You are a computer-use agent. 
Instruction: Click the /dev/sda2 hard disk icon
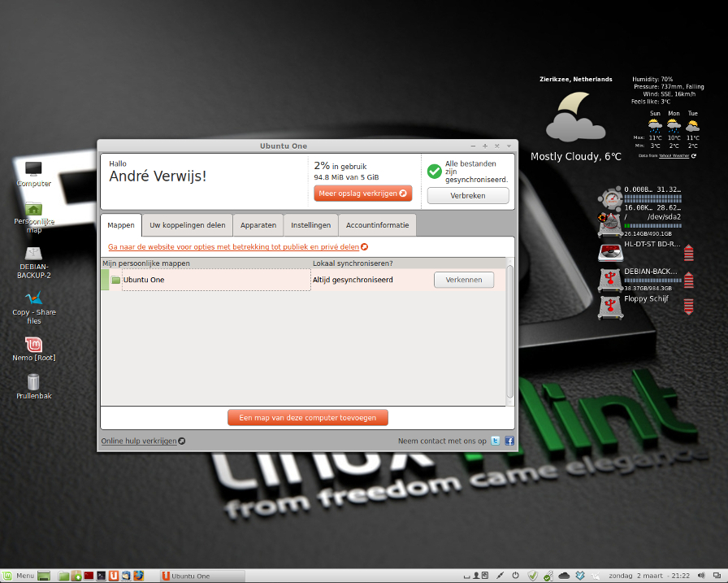610,225
